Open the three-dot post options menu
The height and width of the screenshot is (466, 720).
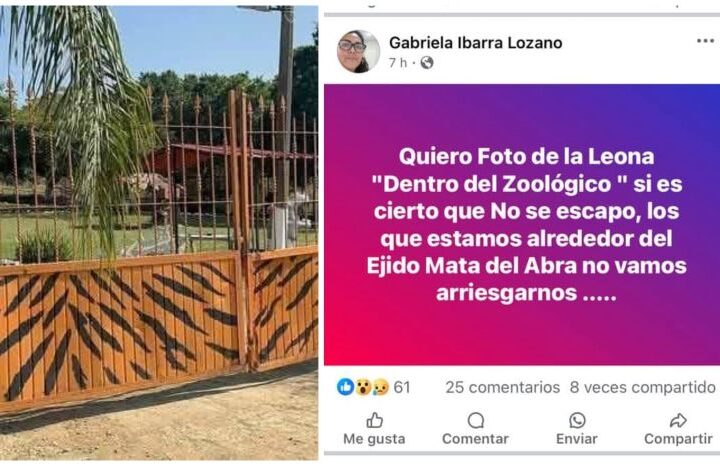[x=705, y=41]
